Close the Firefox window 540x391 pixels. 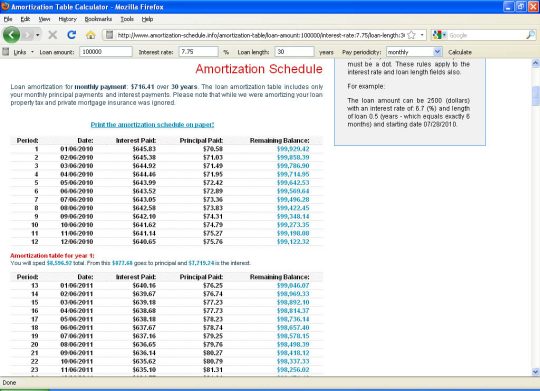533,7
